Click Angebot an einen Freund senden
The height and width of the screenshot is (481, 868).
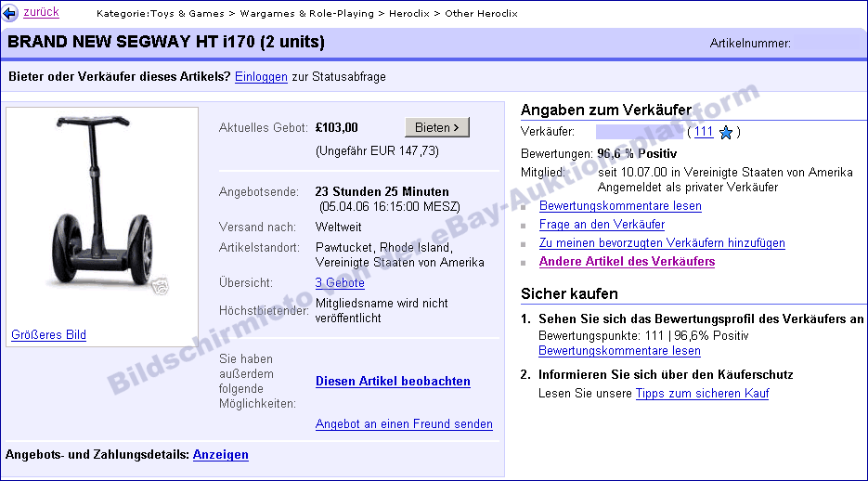[x=404, y=424]
